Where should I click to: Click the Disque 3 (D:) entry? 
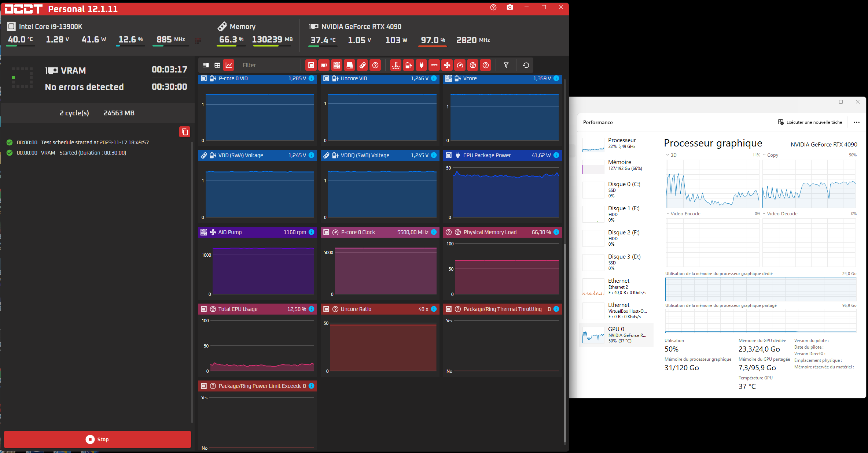[616, 262]
